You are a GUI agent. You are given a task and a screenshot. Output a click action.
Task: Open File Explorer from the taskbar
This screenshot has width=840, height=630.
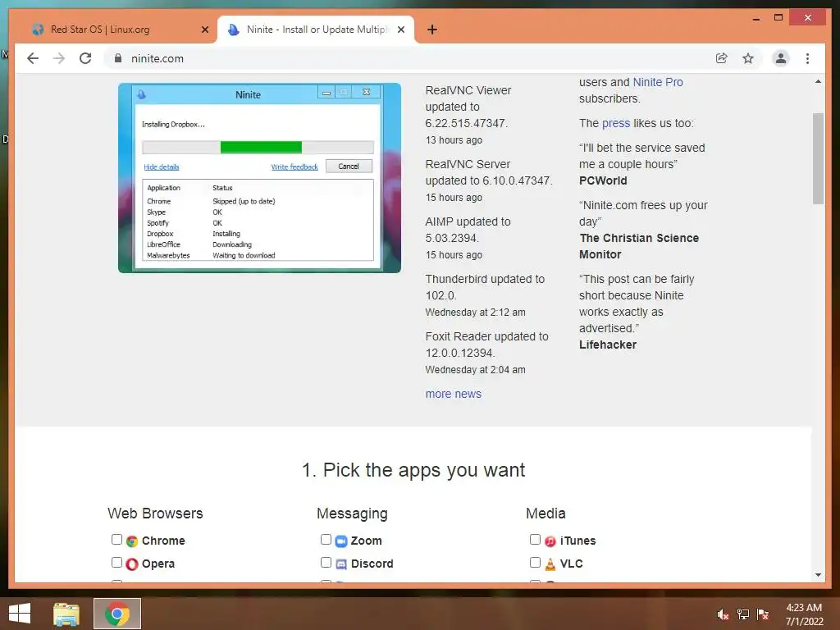pos(66,614)
